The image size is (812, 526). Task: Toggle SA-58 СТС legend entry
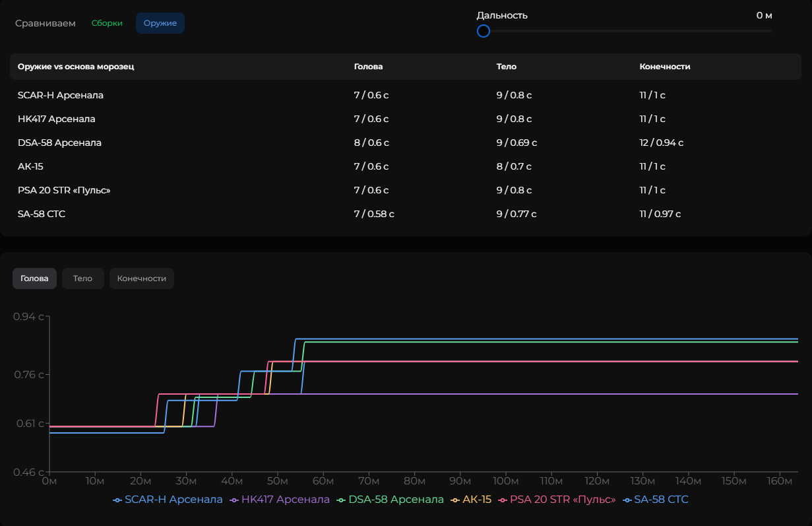[x=655, y=500]
